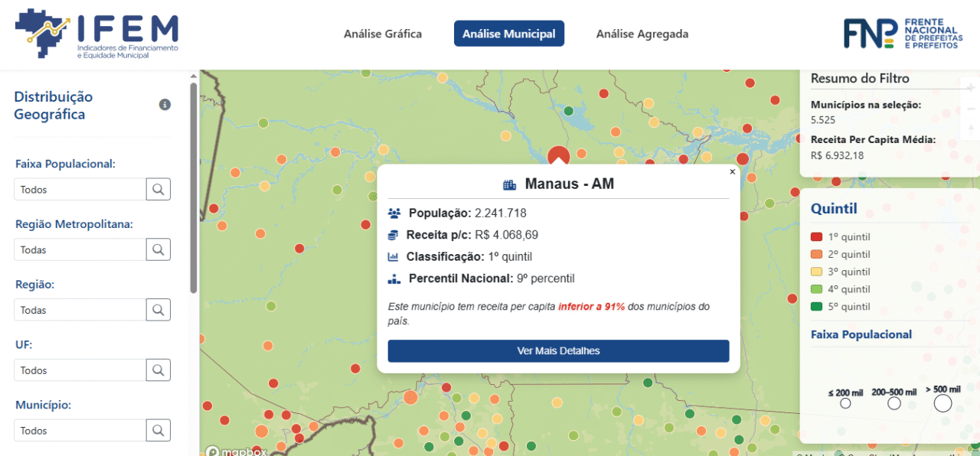Click the Mapbox logo link
Viewport: 980px width, 456px height.
(x=236, y=451)
